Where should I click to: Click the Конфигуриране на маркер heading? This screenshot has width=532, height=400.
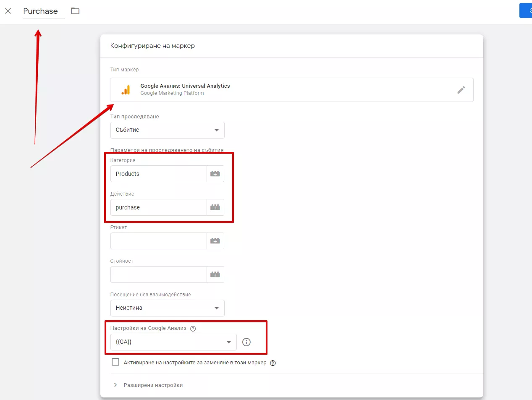pyautogui.click(x=152, y=46)
